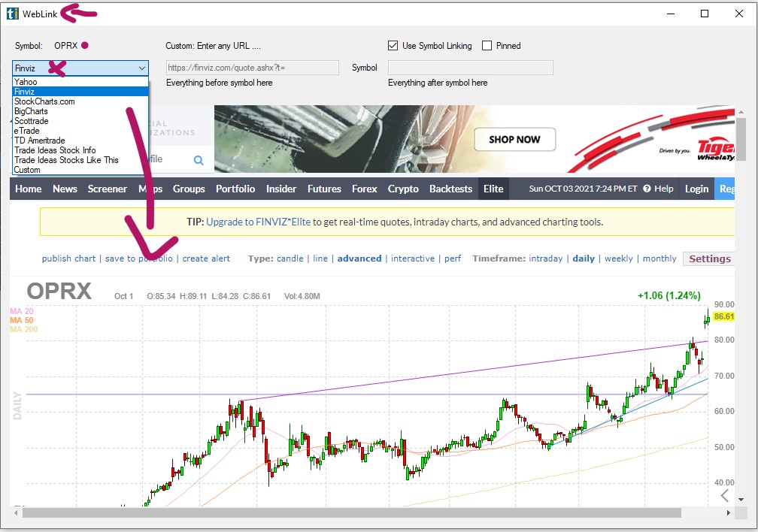
Task: Toggle the Use Symbol Linking checkbox
Action: coord(393,46)
